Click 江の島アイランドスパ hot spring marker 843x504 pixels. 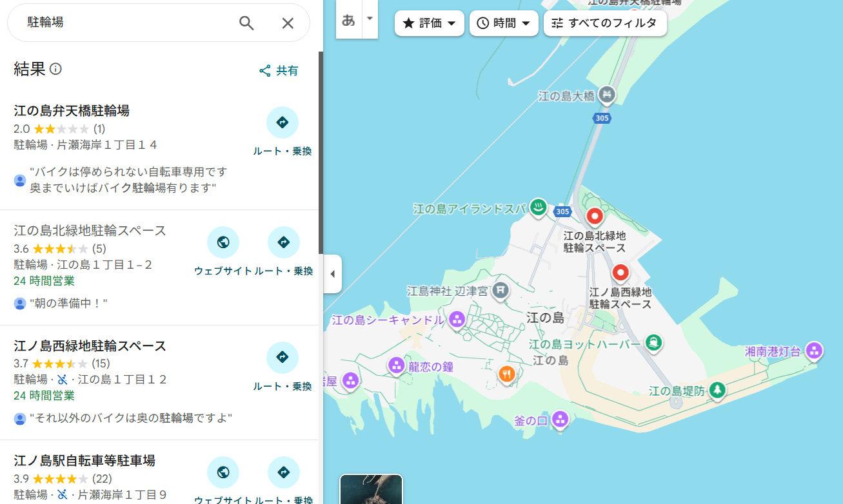coord(538,208)
